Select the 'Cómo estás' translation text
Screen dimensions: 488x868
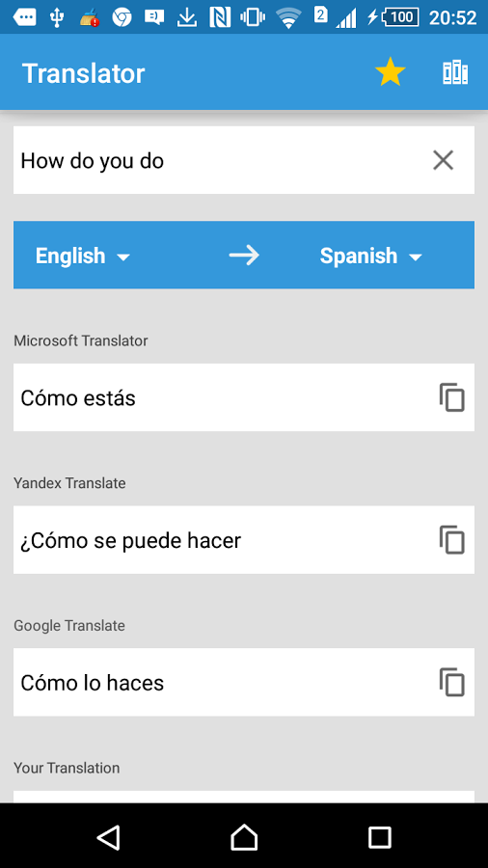[78, 398]
